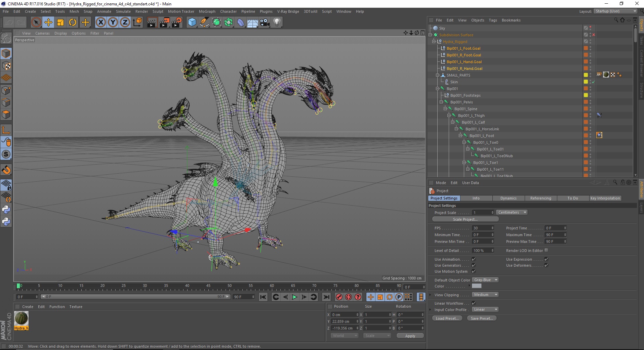Collapse the Subdivision Surface tree node
Viewport: 644px width, 350px height.
click(x=430, y=35)
